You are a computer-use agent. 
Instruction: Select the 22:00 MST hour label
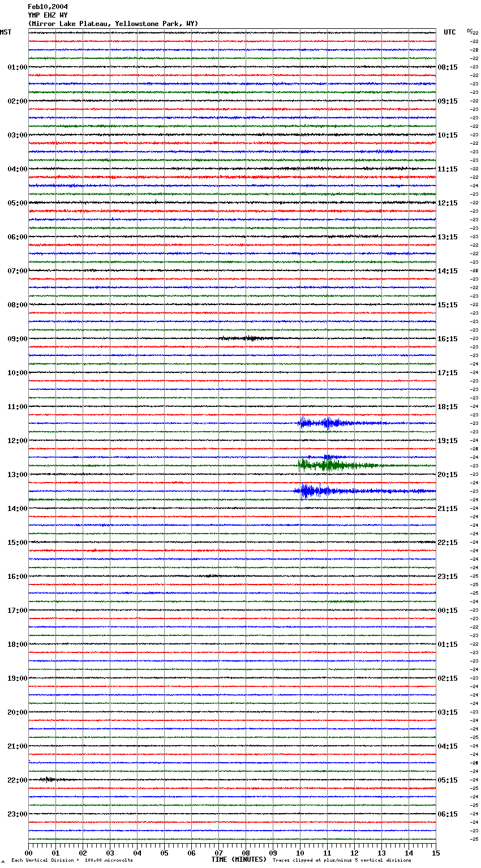point(18,780)
